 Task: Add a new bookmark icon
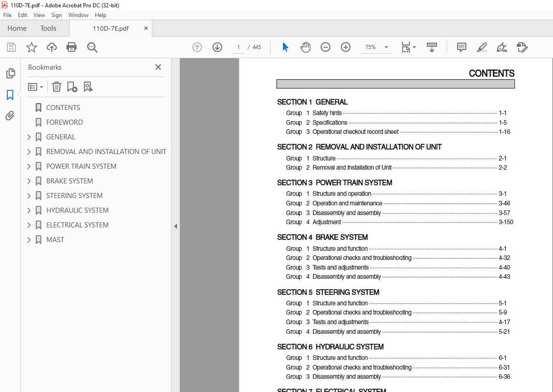(x=72, y=87)
